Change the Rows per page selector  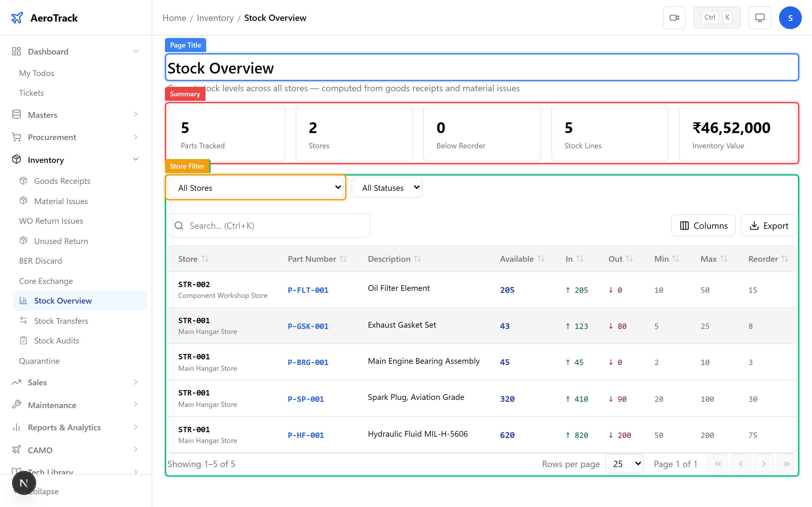point(624,464)
